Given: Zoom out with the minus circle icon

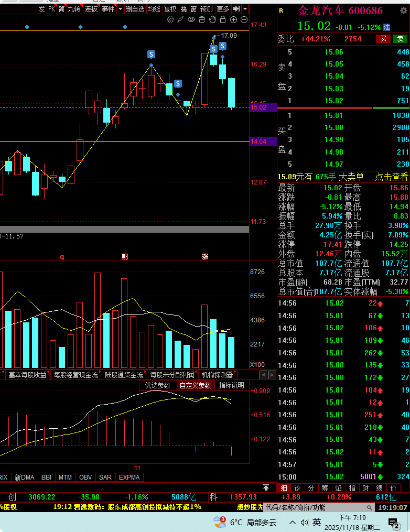Looking at the screenshot, I should click(244, 20).
